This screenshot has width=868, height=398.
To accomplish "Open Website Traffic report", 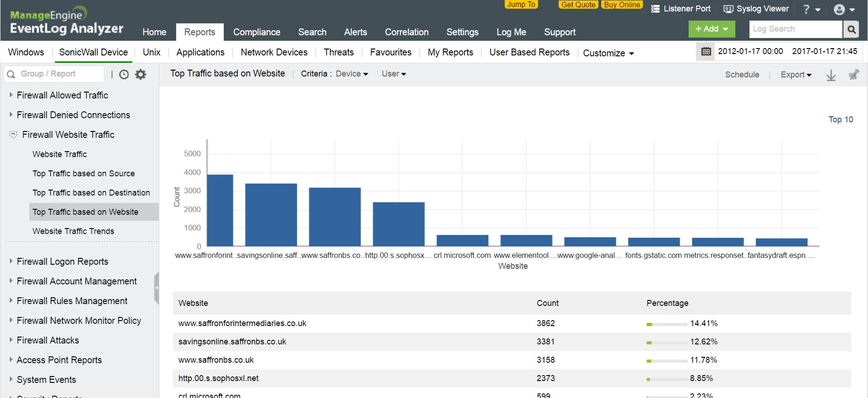I will 59,154.
